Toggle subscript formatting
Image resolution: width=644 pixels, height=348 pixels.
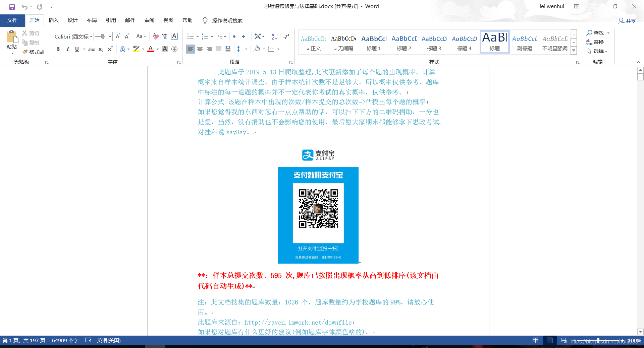(101, 49)
